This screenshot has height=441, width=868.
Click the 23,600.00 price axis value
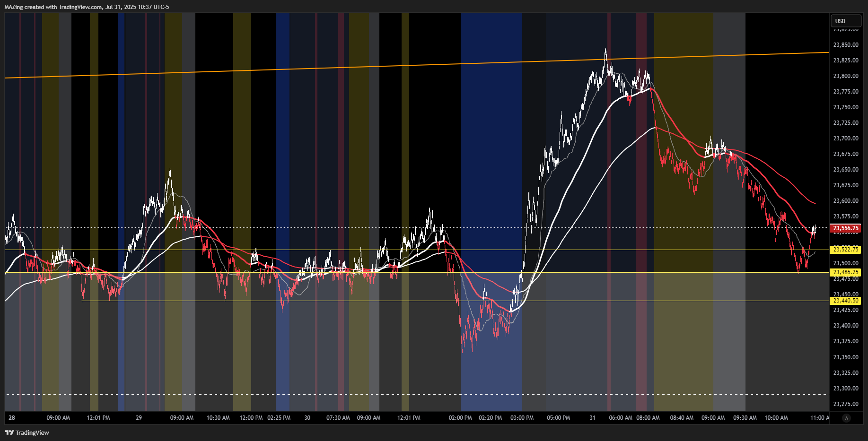click(x=846, y=201)
